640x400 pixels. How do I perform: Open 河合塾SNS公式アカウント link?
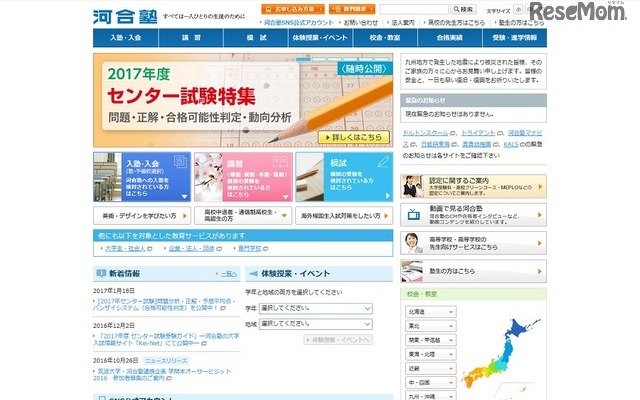point(299,23)
